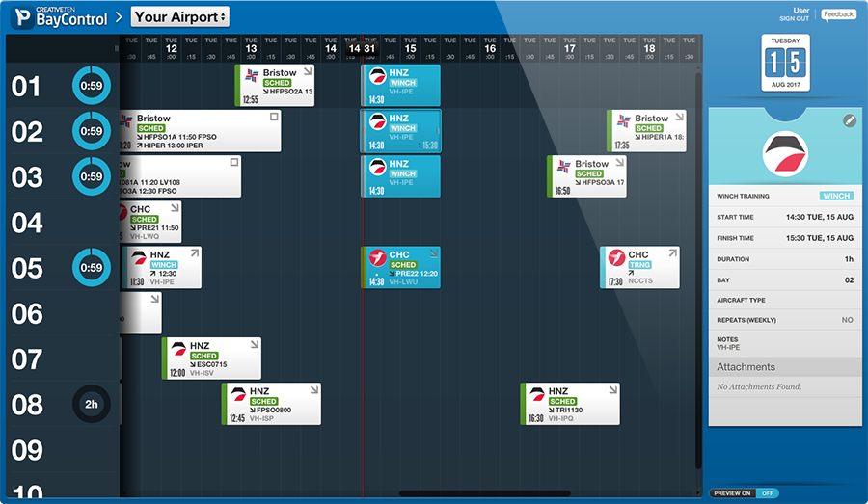Open the Tuesday 15 Aug 2017 calendar
Image resolution: width=868 pixels, height=504 pixels.
click(x=785, y=63)
